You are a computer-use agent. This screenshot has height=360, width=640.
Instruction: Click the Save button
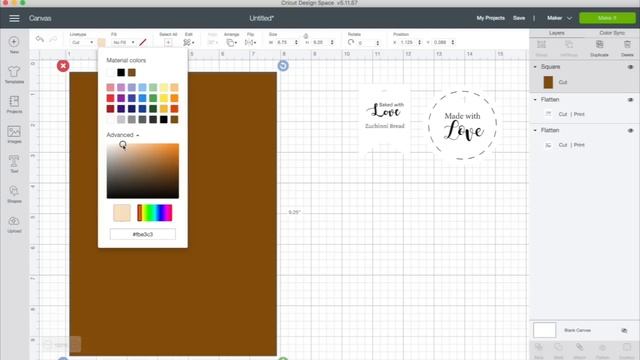pyautogui.click(x=519, y=18)
